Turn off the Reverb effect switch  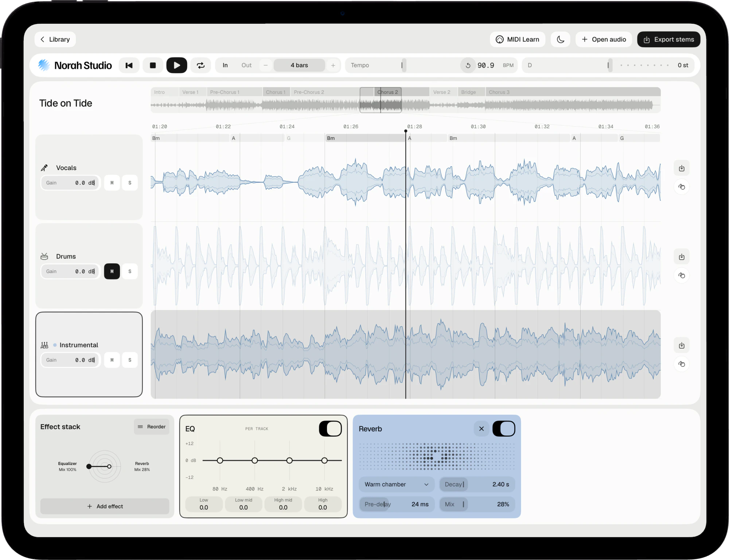click(x=504, y=429)
